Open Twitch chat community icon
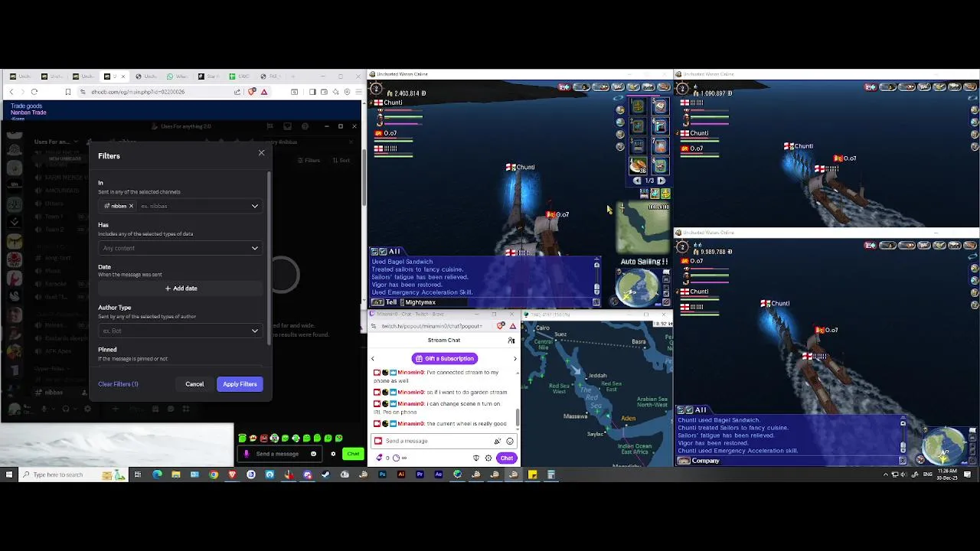 click(511, 340)
